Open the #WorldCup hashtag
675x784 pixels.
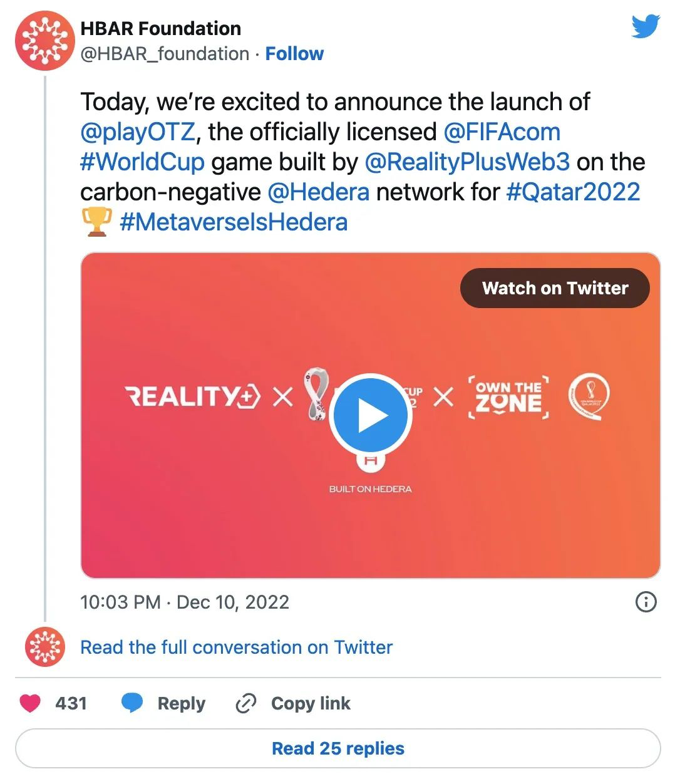coord(142,162)
